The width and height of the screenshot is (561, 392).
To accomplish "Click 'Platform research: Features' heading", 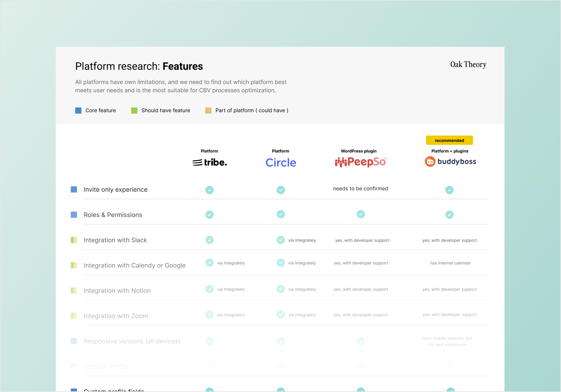I will click(x=139, y=66).
